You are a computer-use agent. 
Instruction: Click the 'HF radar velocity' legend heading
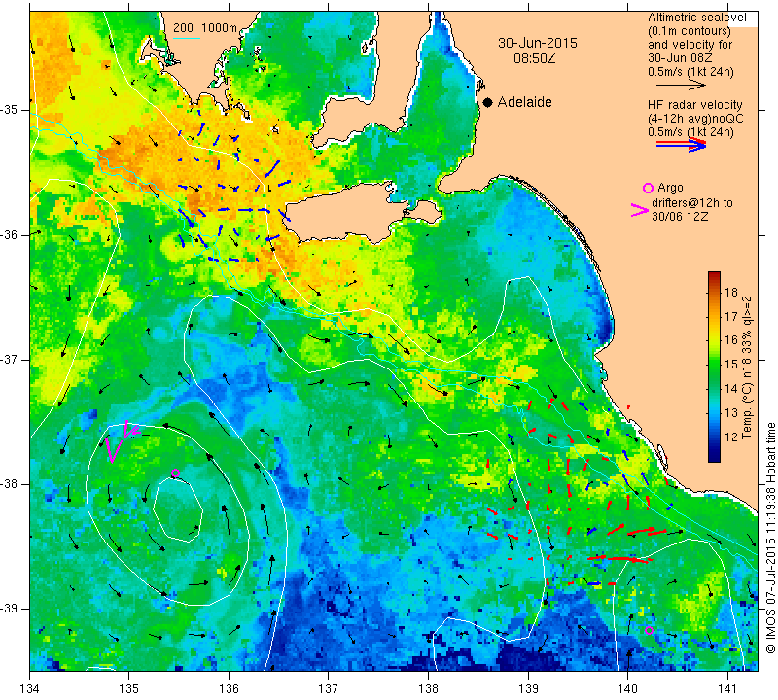coord(694,105)
